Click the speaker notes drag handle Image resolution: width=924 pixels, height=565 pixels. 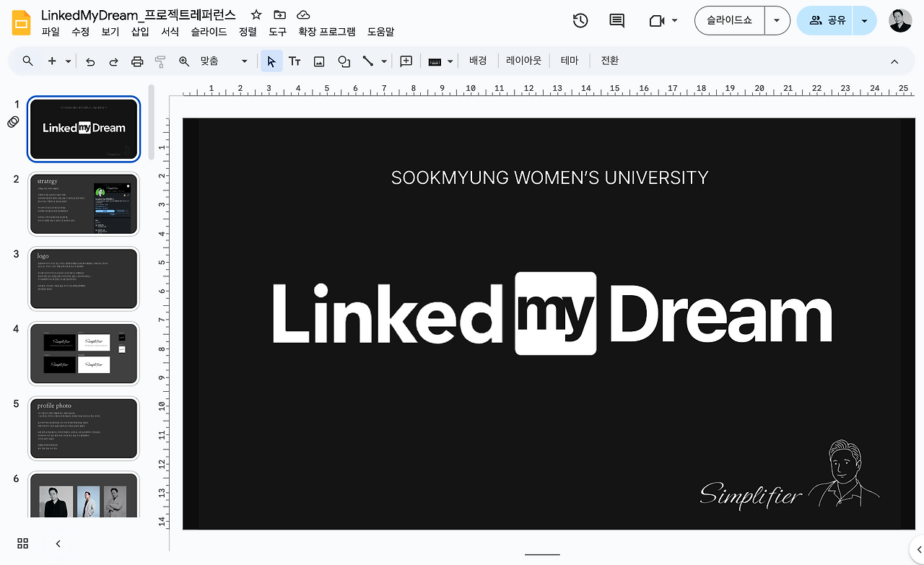542,555
